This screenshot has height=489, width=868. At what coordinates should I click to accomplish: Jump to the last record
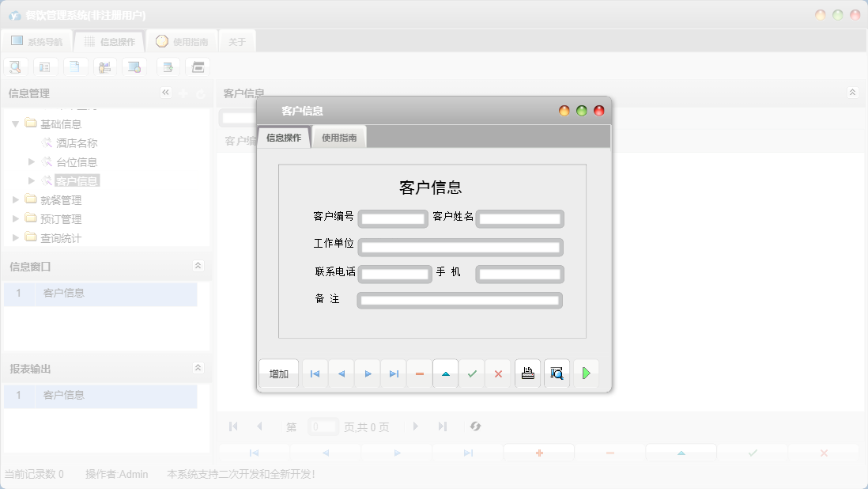(393, 373)
